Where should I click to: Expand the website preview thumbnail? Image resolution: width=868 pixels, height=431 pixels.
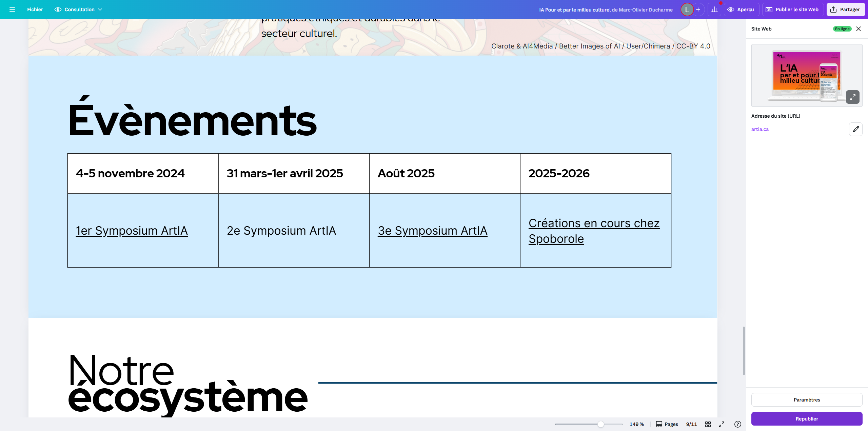point(852,97)
